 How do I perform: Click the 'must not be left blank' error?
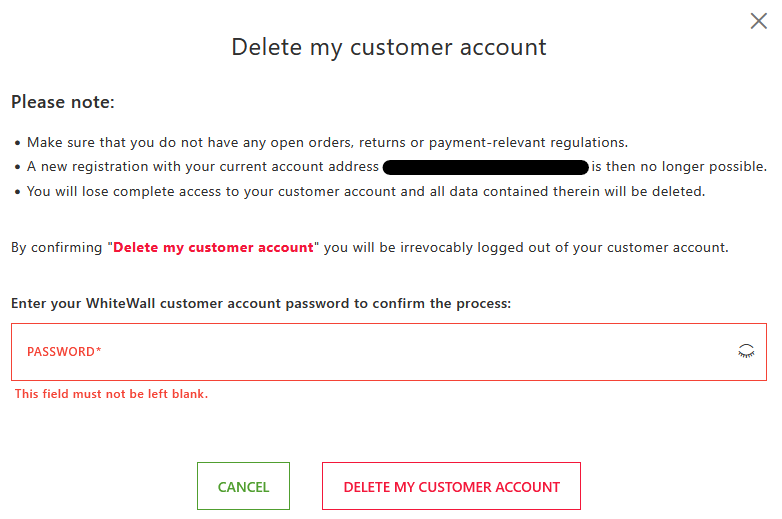[x=111, y=394]
